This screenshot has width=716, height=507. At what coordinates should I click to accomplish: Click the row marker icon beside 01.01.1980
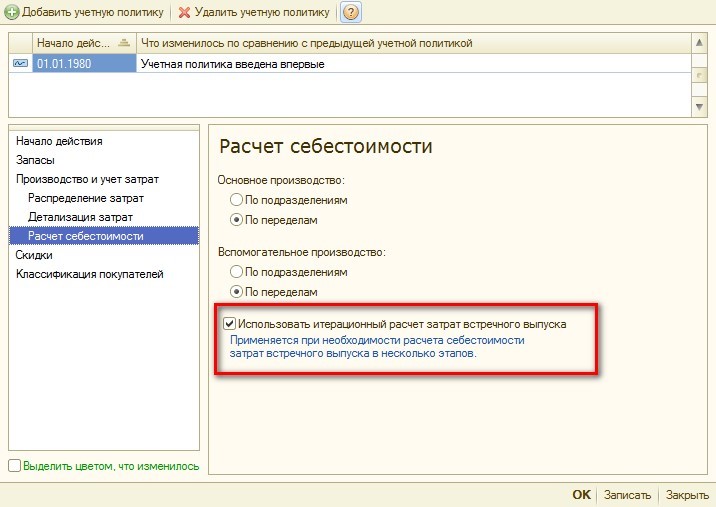tap(21, 63)
